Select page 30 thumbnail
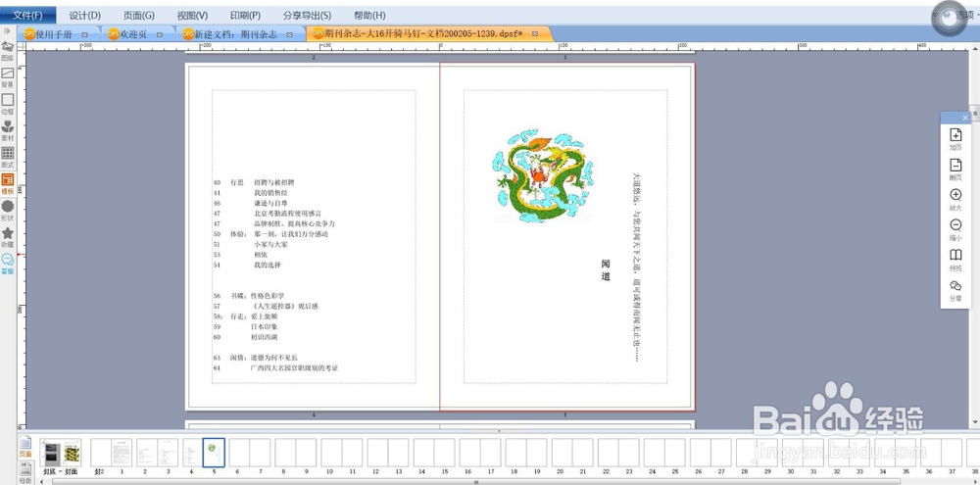The width and height of the screenshot is (980, 485). (x=793, y=453)
